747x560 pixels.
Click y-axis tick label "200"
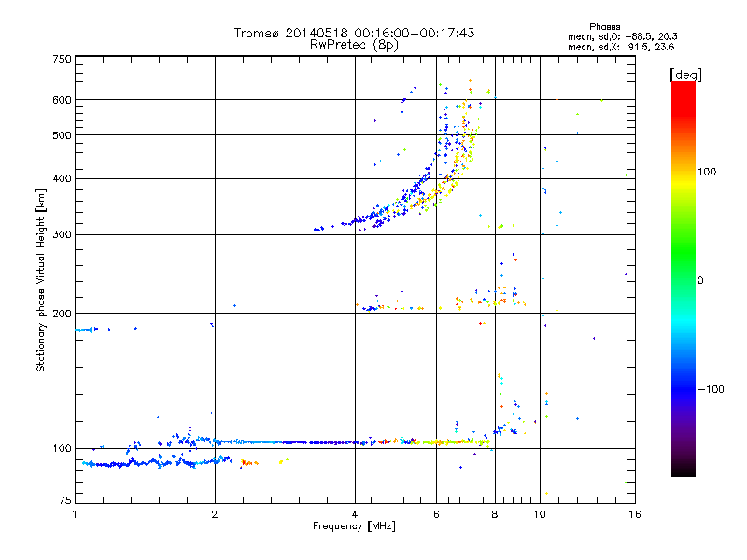(x=62, y=314)
